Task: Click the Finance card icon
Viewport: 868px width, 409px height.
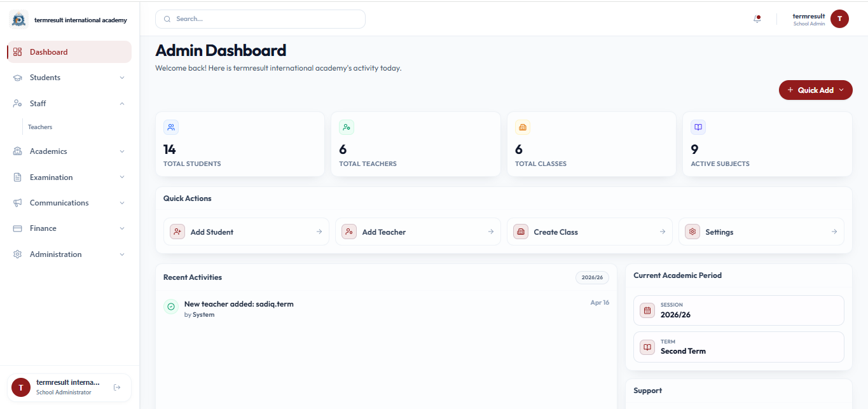Action: (x=18, y=228)
